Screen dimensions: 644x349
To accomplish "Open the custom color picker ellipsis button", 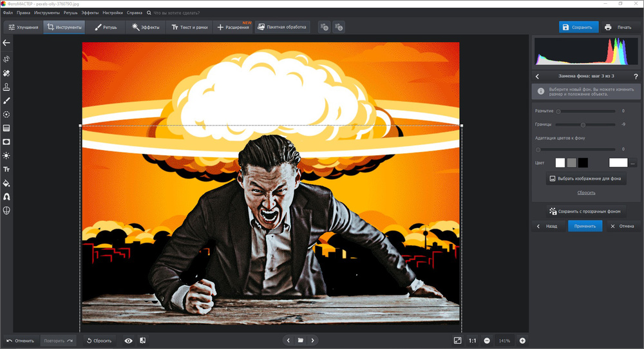I will point(633,163).
